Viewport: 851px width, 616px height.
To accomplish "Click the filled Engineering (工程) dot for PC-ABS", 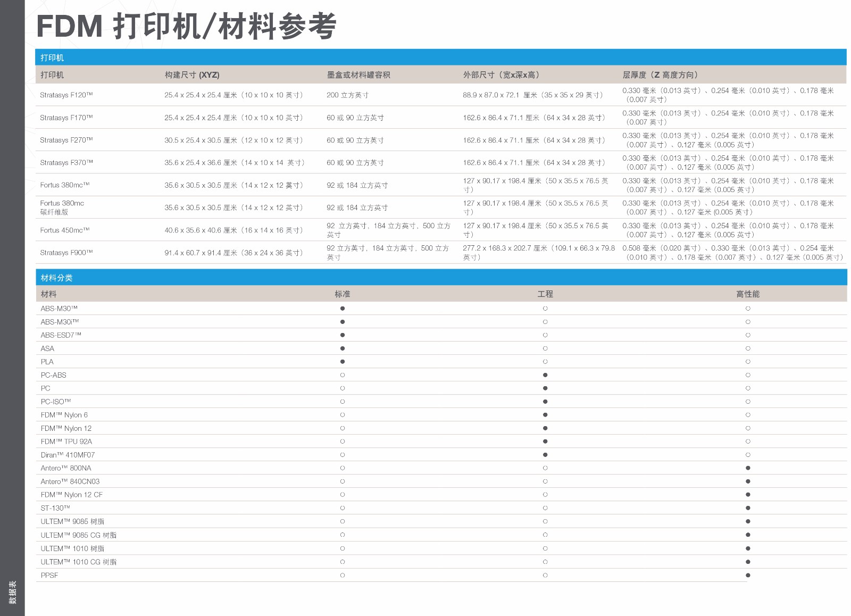I will click(x=545, y=375).
